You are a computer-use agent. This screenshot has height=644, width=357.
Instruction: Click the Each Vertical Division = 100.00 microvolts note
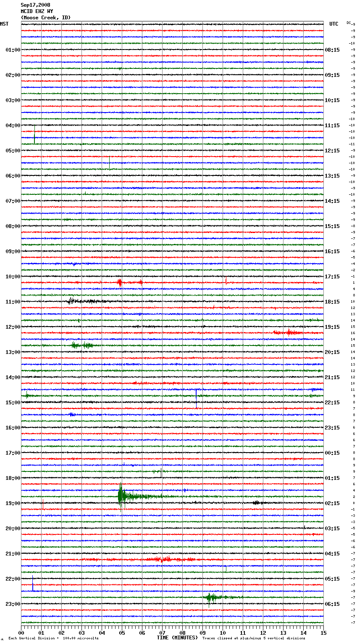point(53,638)
